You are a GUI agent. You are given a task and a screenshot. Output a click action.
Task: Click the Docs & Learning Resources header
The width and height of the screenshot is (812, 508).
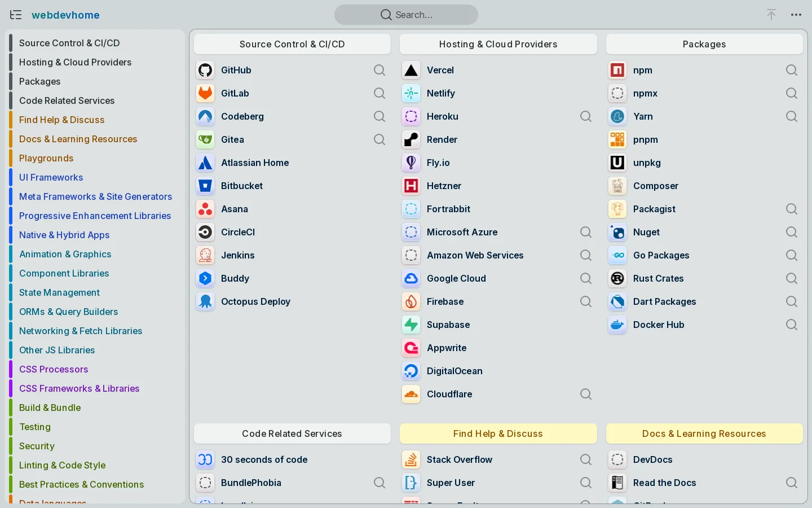704,433
